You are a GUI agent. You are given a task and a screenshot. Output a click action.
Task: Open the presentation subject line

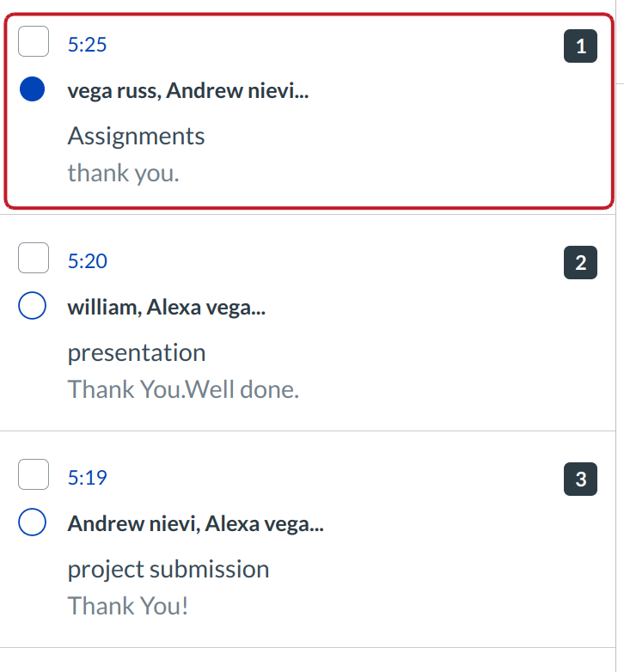pos(137,353)
